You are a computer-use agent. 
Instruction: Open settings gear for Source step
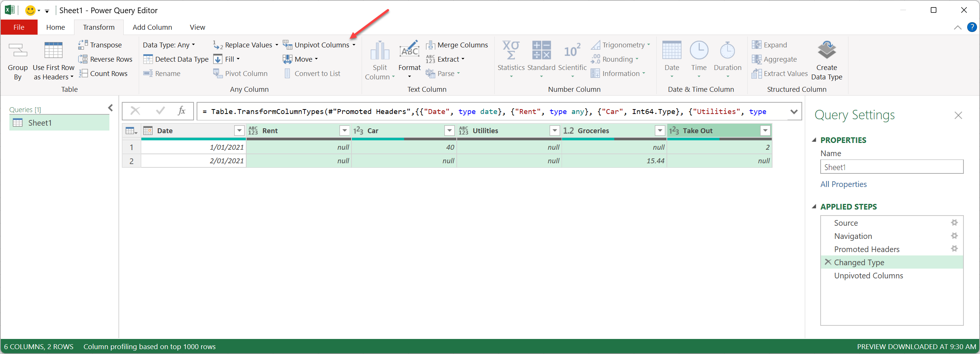point(954,223)
